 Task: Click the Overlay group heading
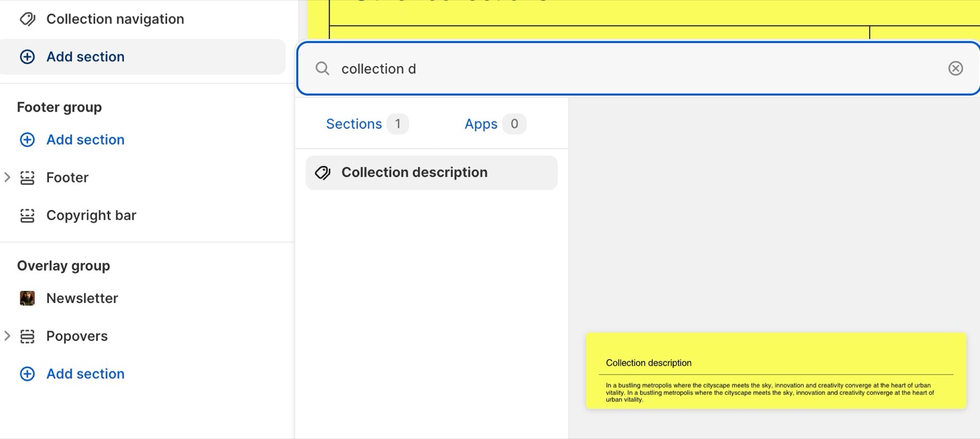[64, 266]
